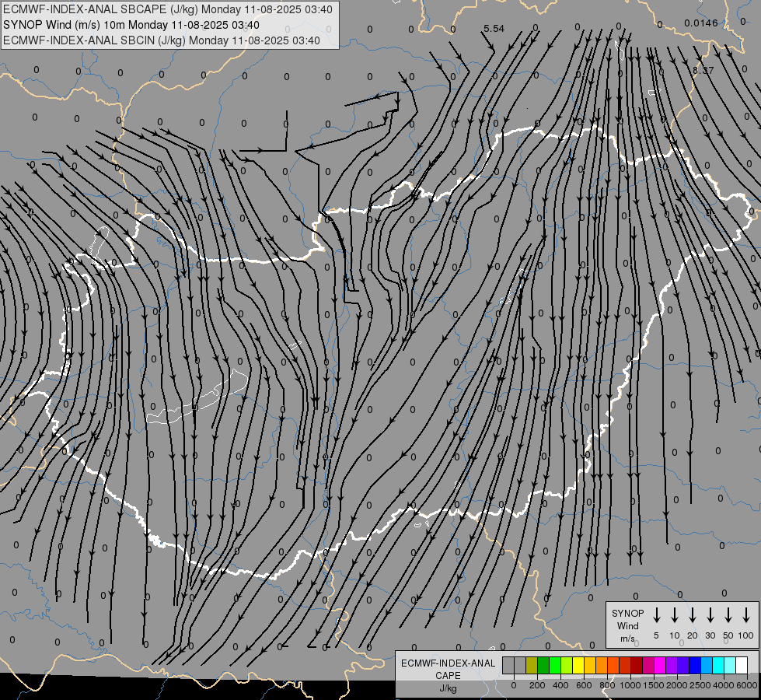The width and height of the screenshot is (761, 700).
Task: Click the SYNOP Wind 10m title line in the header box
Action: point(131,25)
